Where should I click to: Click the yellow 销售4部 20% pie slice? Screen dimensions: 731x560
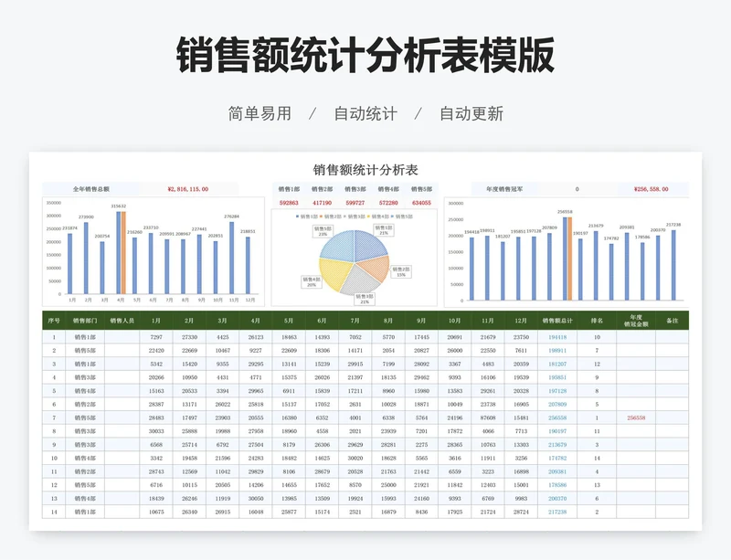334,273
